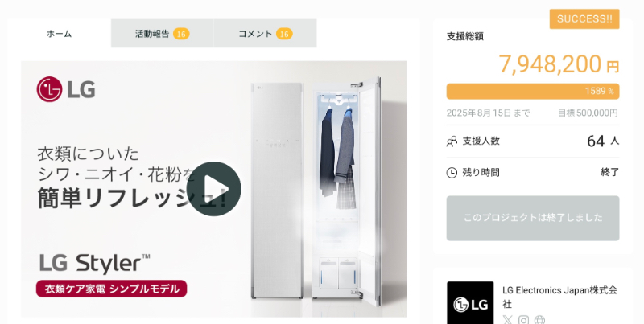
Task: Click the red LG logo in banner
Action: (x=66, y=89)
